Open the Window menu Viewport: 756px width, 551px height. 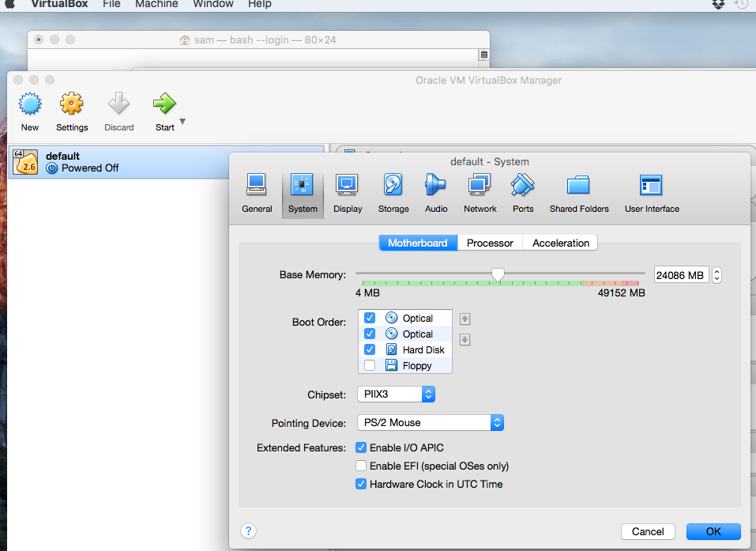pos(213,4)
